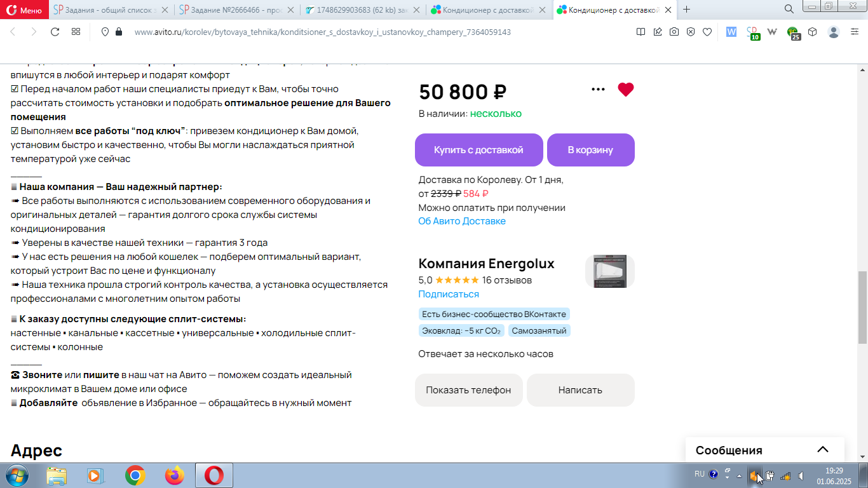The width and height of the screenshot is (868, 488).
Task: Open Windows Explorer from taskbar
Action: [x=57, y=475]
